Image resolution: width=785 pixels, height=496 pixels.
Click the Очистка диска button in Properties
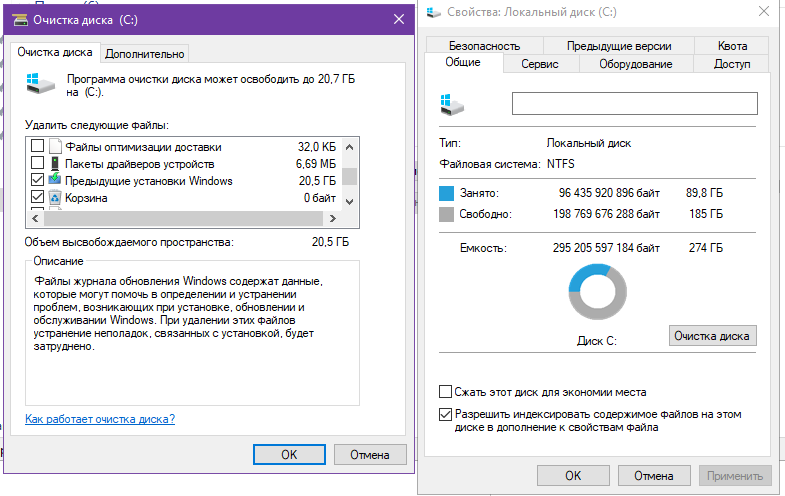tap(712, 335)
